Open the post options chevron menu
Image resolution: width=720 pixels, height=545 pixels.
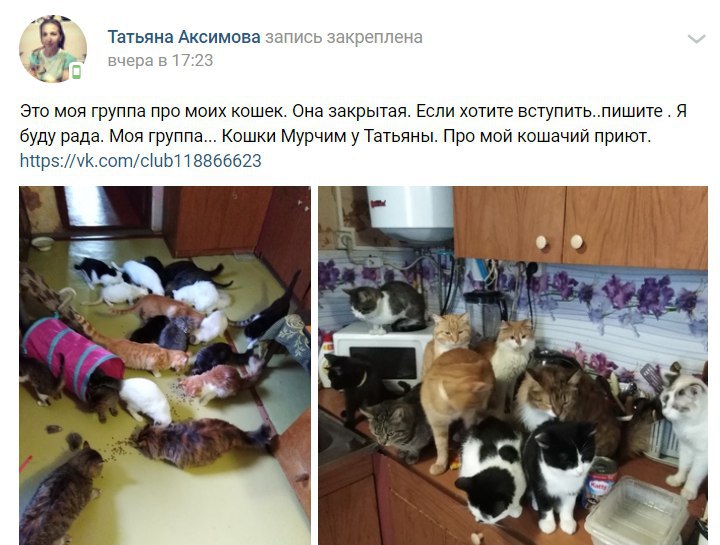click(696, 39)
